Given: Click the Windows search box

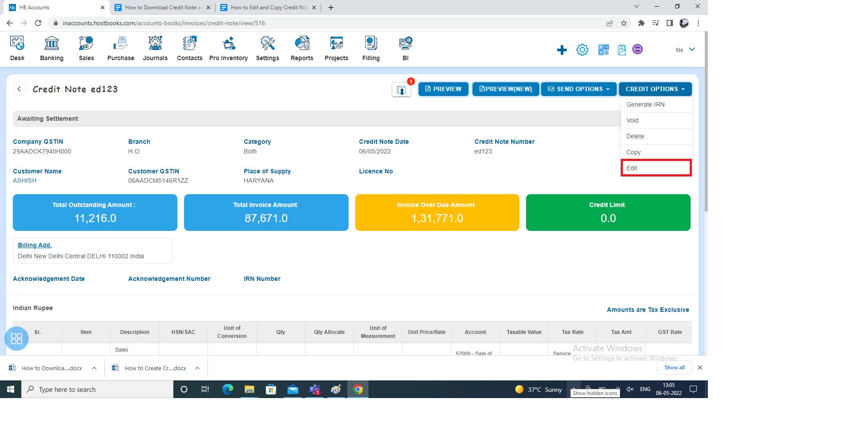Looking at the screenshot, I should tap(97, 389).
